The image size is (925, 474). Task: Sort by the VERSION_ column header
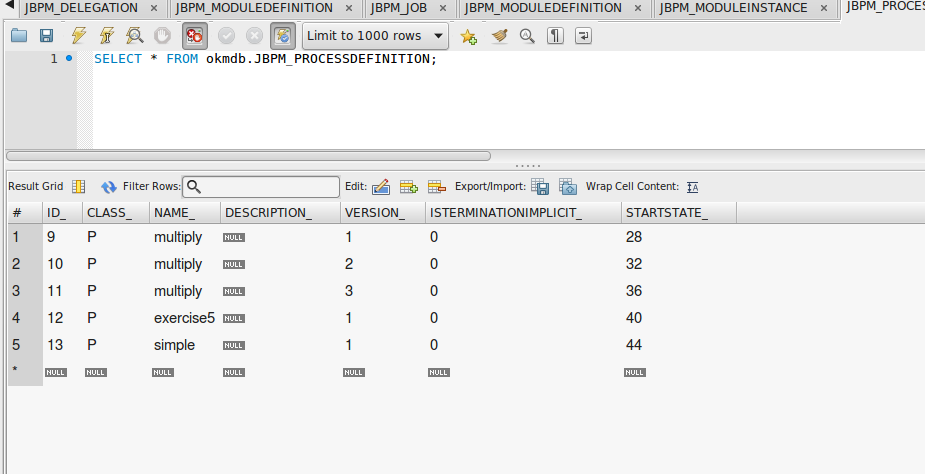tap(374, 213)
